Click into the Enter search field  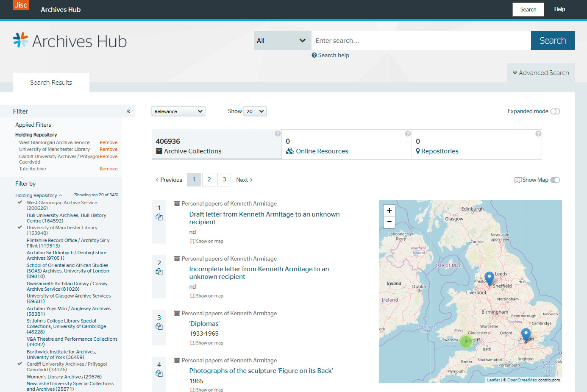(421, 41)
